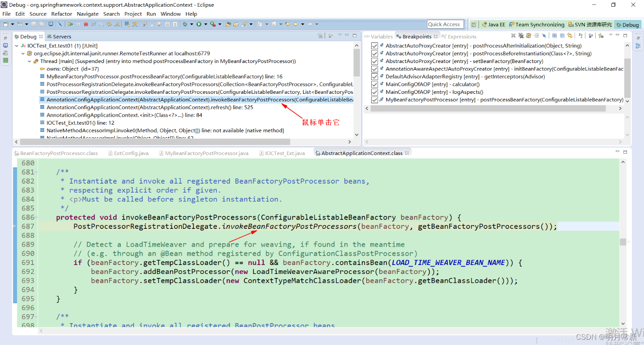Click Add Java Exception Breakpoint icon
Screen dimensions: 644x345
point(580,36)
